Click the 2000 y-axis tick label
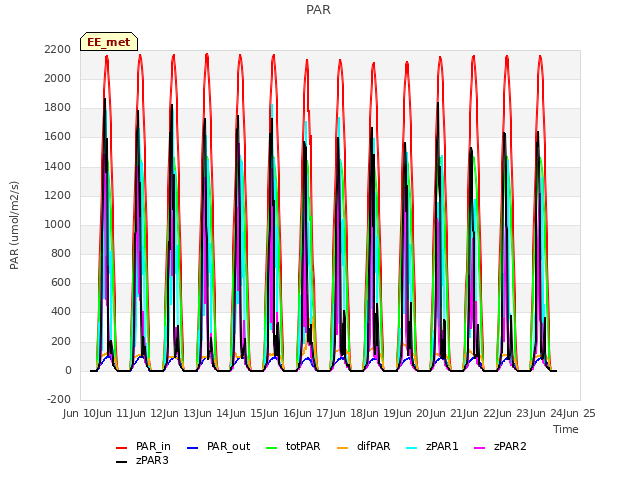The width and height of the screenshot is (640, 480). point(58,78)
